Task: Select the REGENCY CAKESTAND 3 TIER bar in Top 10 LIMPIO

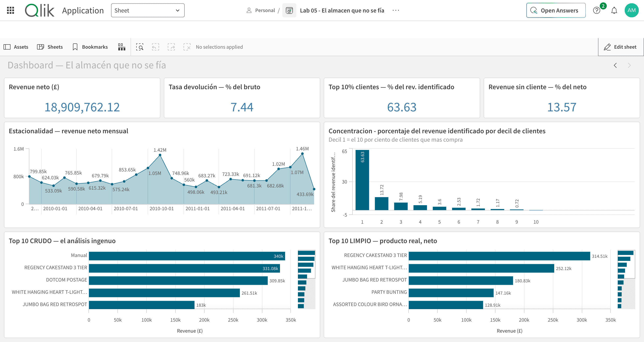Action: [x=499, y=256]
